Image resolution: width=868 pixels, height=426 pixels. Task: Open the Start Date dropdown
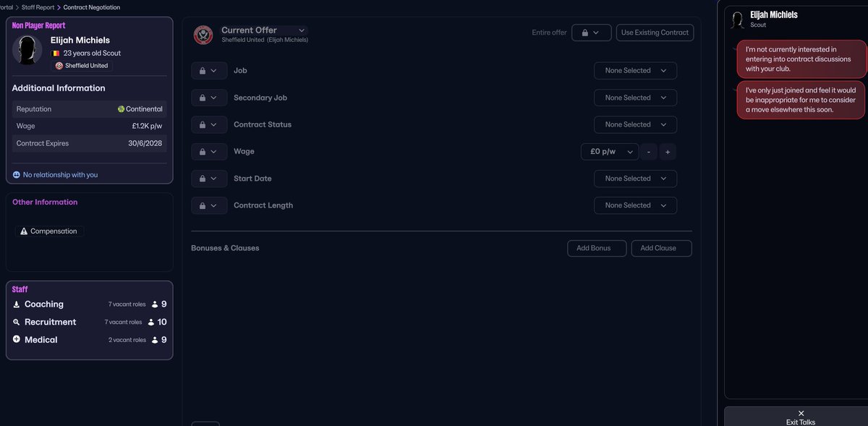(635, 179)
